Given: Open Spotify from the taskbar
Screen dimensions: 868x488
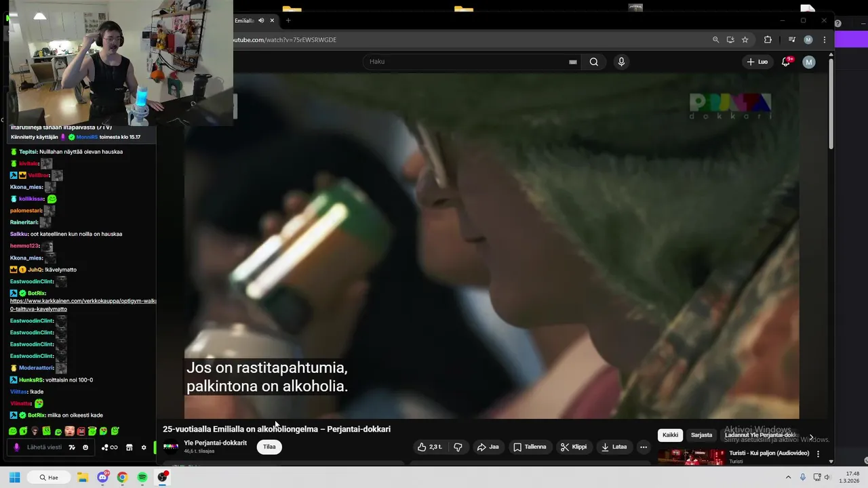Looking at the screenshot, I should [142, 477].
